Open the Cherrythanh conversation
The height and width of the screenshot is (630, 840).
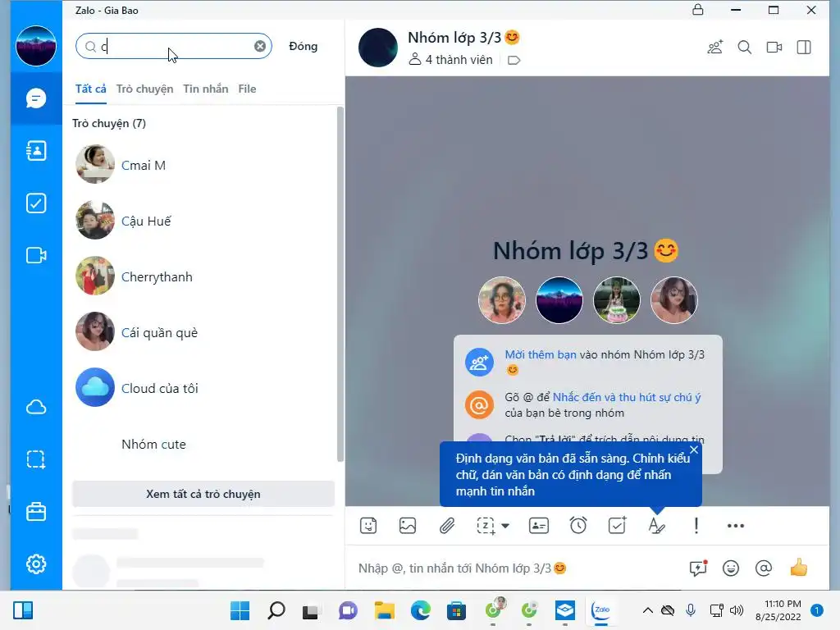pyautogui.click(x=203, y=276)
